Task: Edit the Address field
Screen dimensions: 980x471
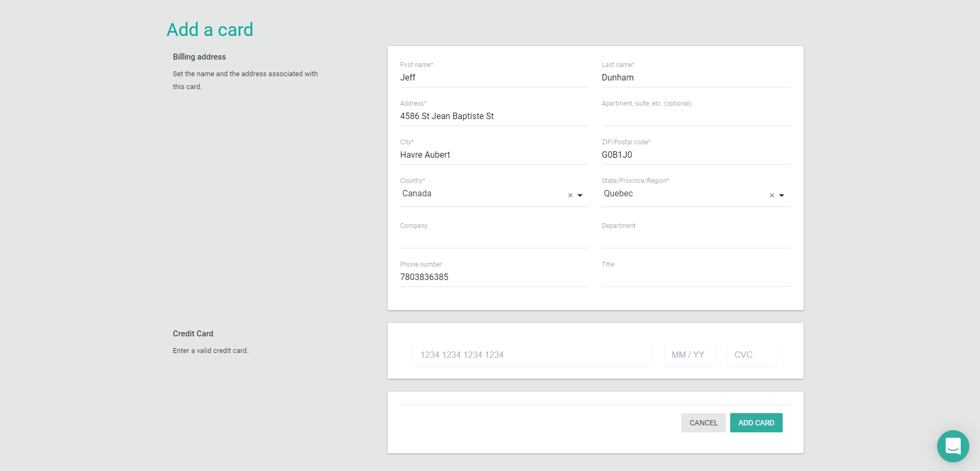Action: coord(493,116)
